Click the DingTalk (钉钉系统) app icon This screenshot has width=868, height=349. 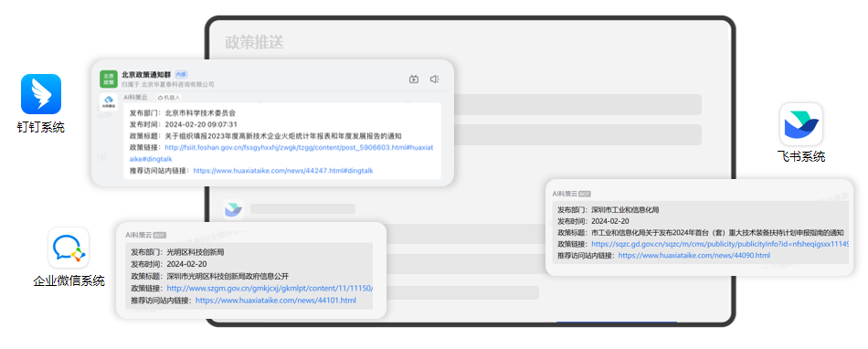(x=41, y=94)
